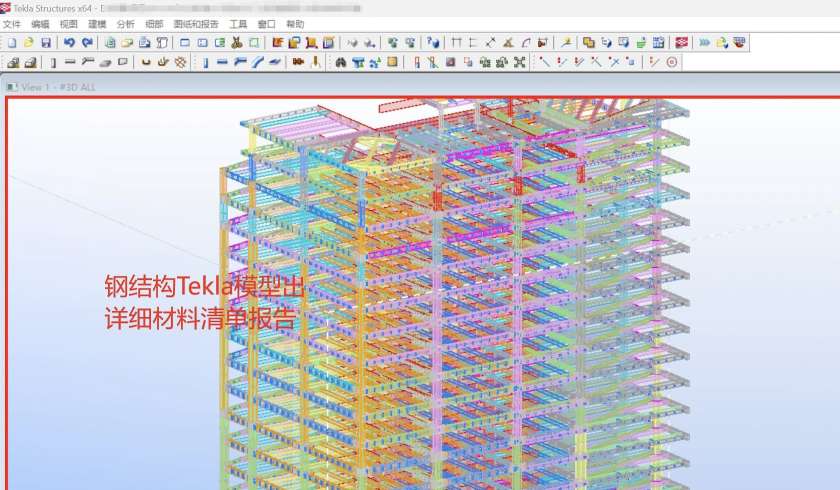The height and width of the screenshot is (490, 840).
Task: Create a steel polybeam (blue bent icon)
Action: click(x=240, y=63)
